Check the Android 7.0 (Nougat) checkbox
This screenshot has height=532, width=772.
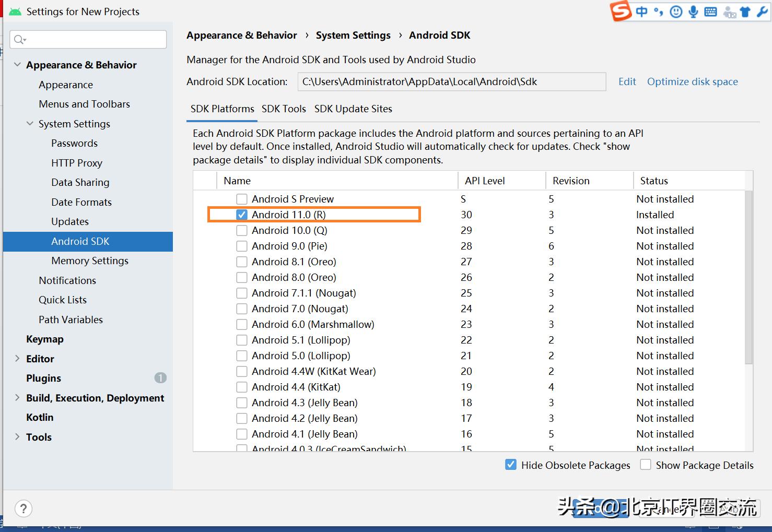coord(242,309)
